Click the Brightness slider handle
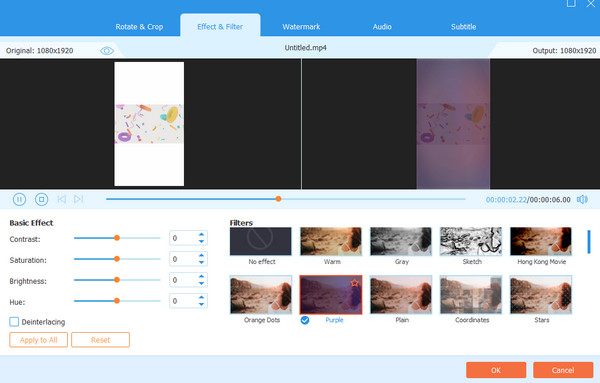Viewport: 600px width, 383px height. (117, 280)
